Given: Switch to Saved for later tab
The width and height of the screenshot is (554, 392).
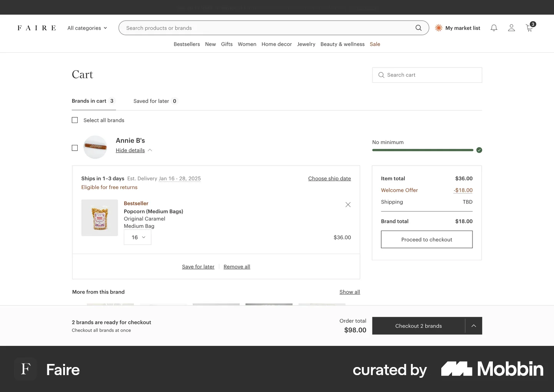Looking at the screenshot, I should point(155,101).
